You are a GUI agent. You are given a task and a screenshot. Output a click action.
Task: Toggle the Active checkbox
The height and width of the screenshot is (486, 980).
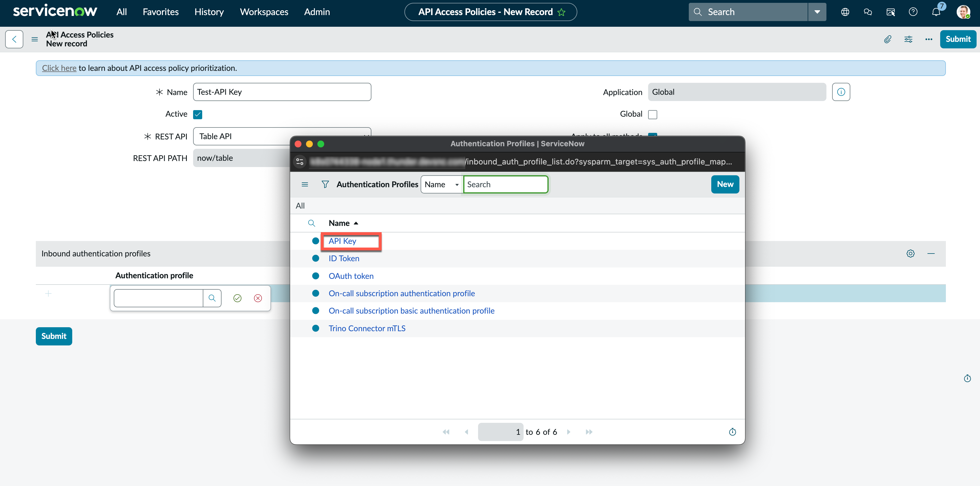(198, 114)
